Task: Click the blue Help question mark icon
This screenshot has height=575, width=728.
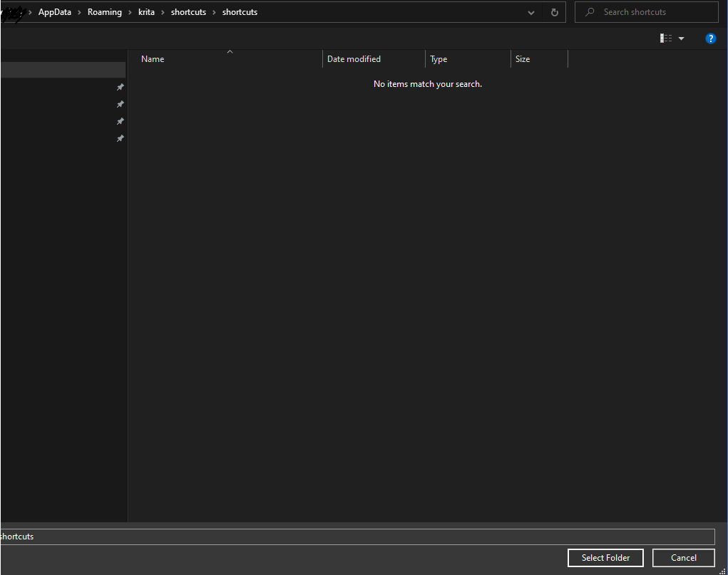Action: [710, 38]
